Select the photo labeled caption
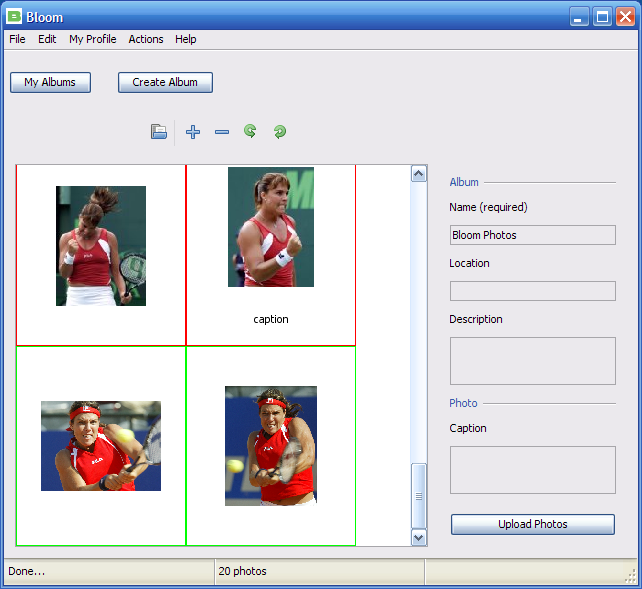This screenshot has width=642, height=589. pyautogui.click(x=271, y=228)
